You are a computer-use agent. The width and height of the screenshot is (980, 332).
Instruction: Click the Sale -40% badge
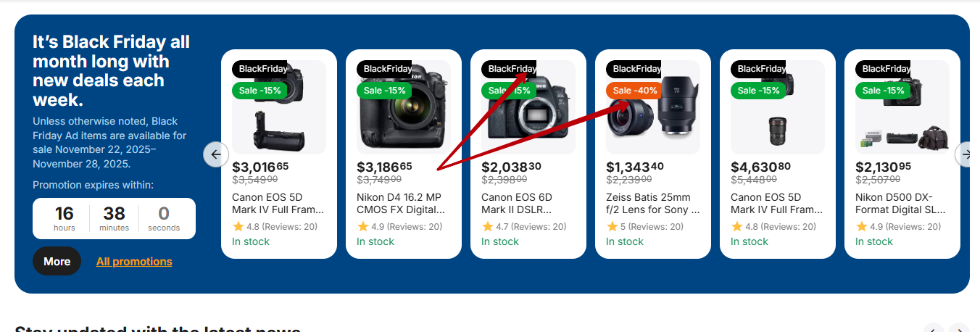pos(634,91)
